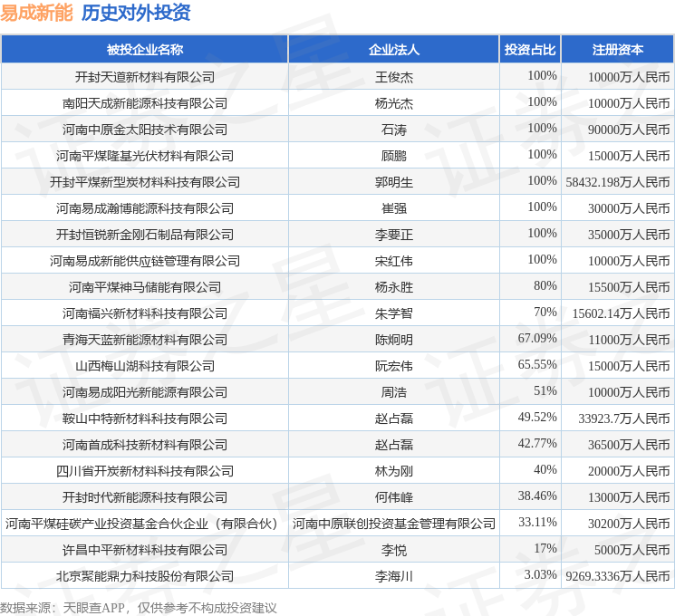
Task: Select 开封时代新能源科技有限公司 cell
Action: click(x=145, y=497)
